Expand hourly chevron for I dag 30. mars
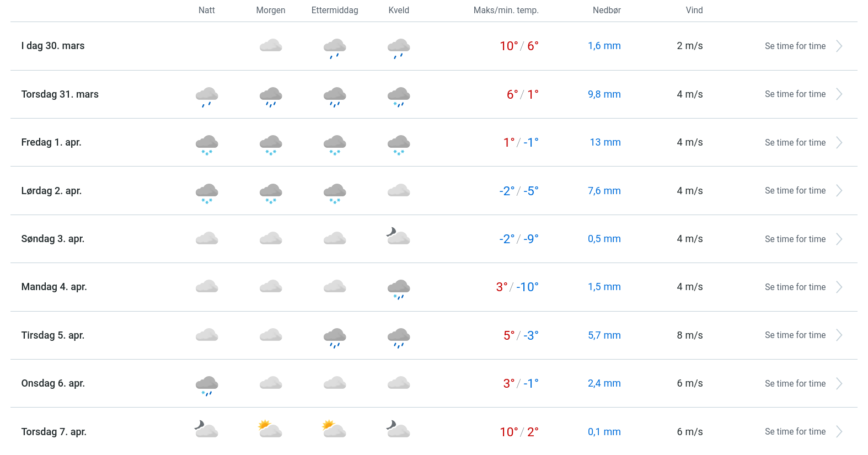868x455 pixels. pyautogui.click(x=839, y=46)
